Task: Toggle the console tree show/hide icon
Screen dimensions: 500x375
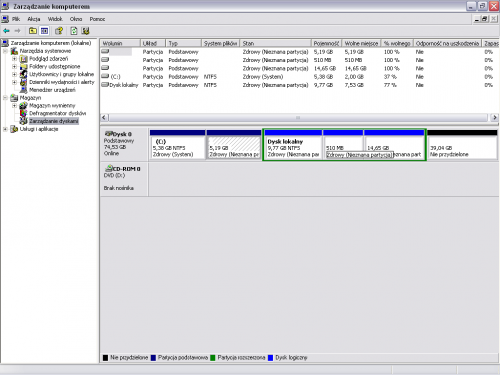Action: pyautogui.click(x=44, y=31)
